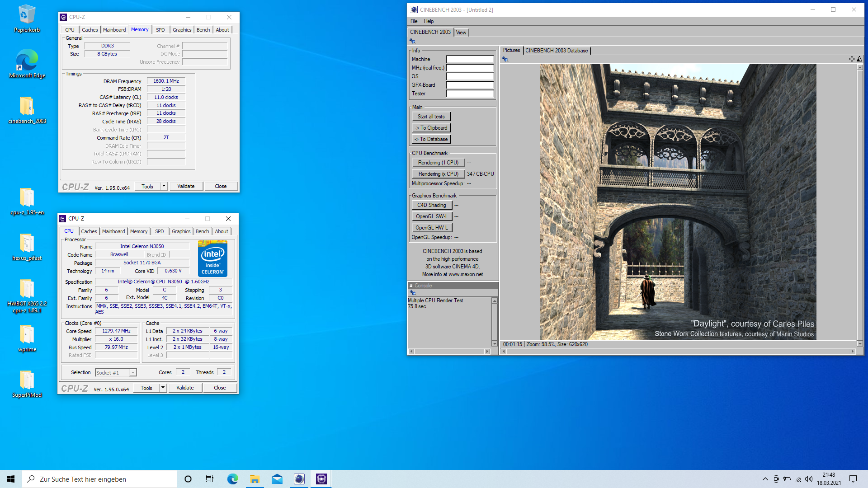Open the Papierkorb recycle bin icon
868x488 pixels.
click(27, 18)
